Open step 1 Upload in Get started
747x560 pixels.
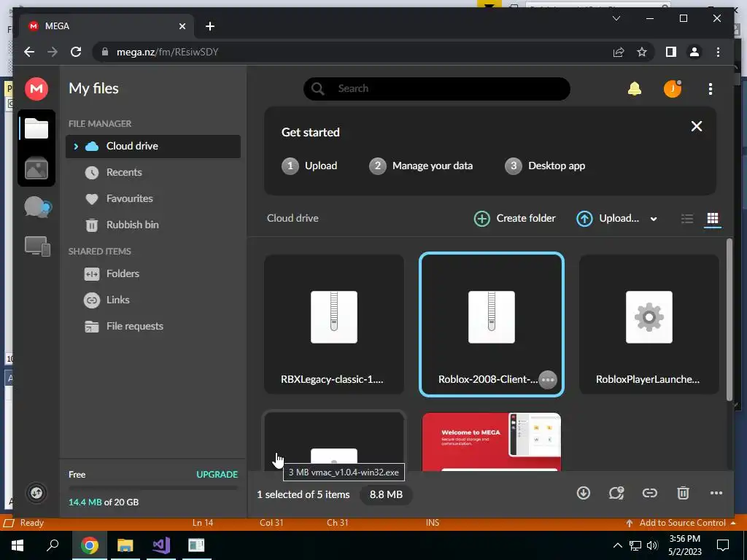click(x=309, y=166)
